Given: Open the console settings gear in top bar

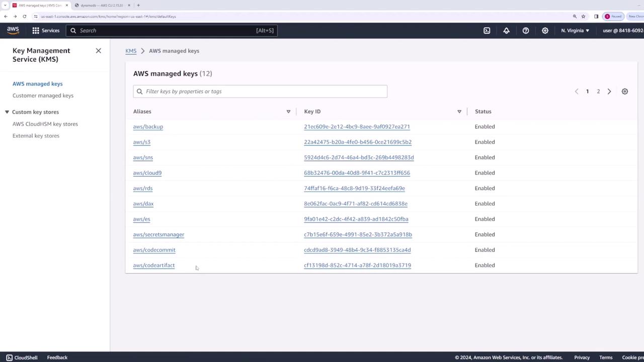Looking at the screenshot, I should point(545,31).
